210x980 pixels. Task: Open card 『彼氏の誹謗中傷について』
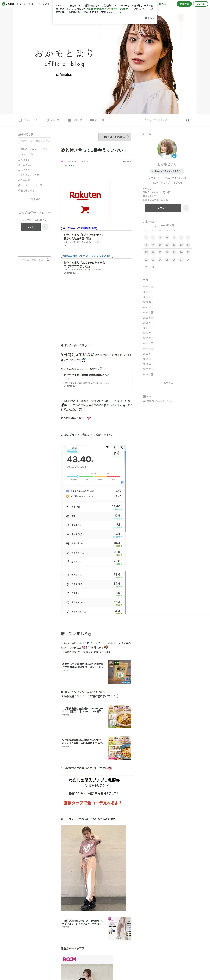[97, 380]
